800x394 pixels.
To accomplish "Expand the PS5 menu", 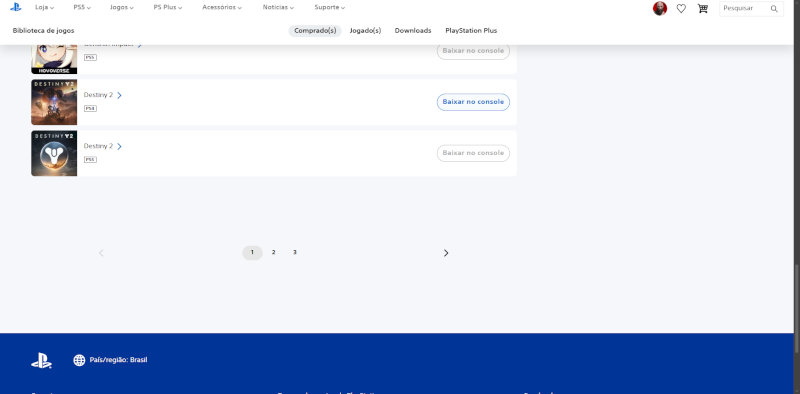I will [x=82, y=8].
